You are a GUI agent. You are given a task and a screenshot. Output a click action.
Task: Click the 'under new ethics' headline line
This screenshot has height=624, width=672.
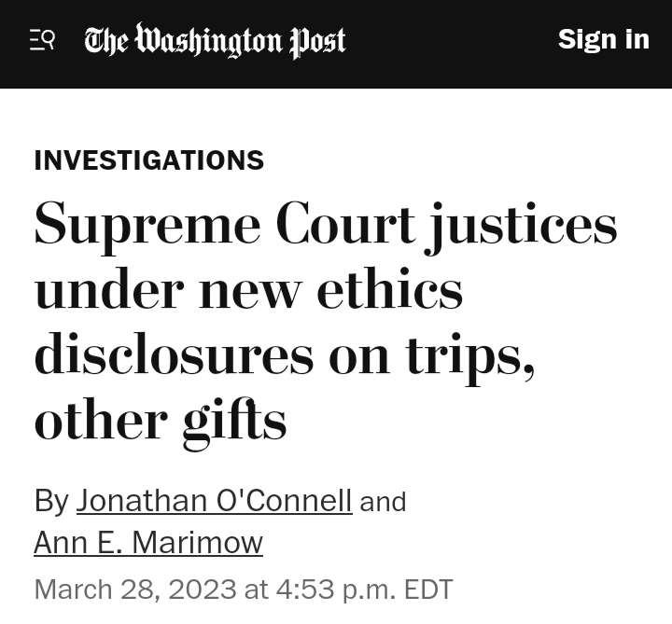click(x=248, y=289)
